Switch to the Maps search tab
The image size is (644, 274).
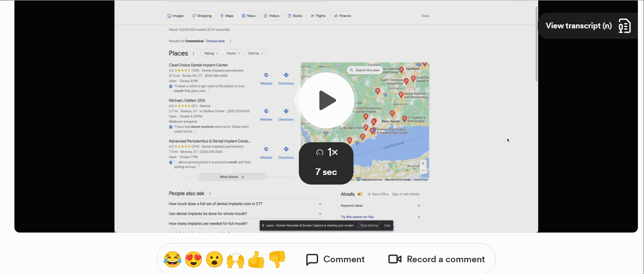click(227, 16)
